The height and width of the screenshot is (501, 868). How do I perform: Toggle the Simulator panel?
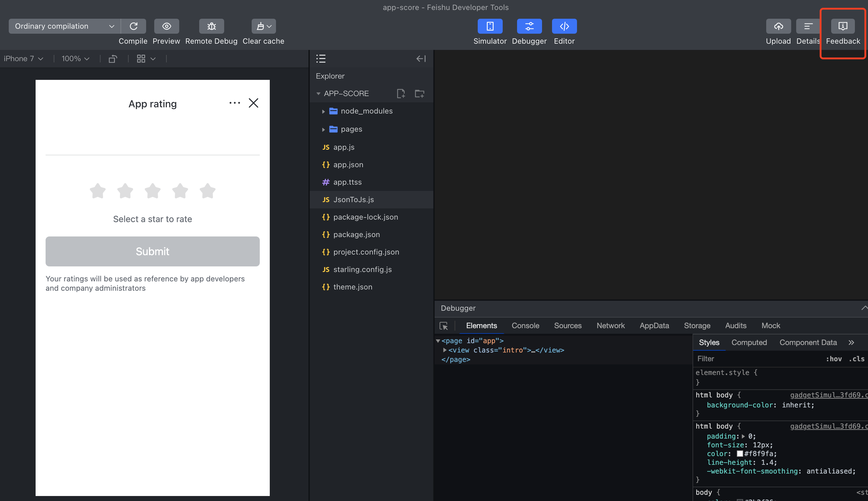[490, 26]
